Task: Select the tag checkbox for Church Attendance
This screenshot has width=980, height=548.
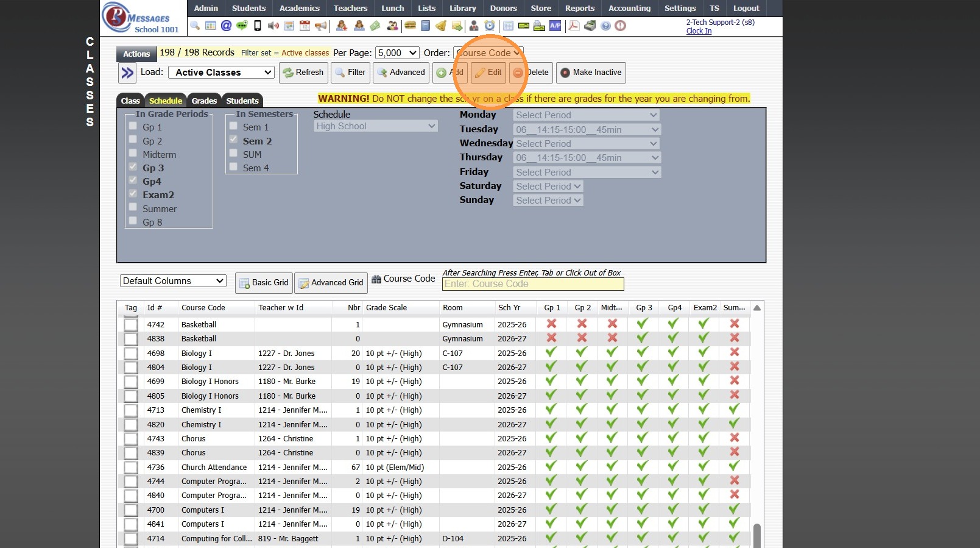Action: (x=131, y=468)
